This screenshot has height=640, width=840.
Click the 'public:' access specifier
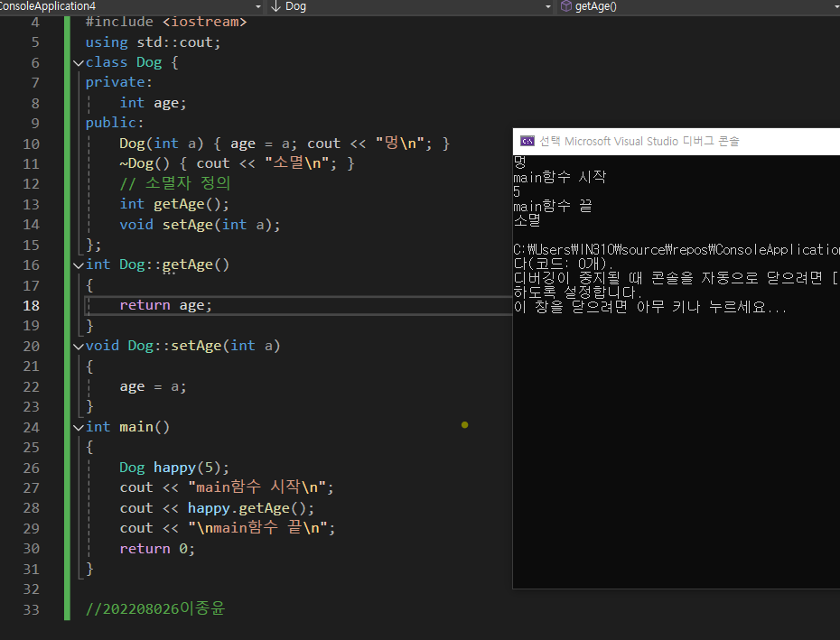click(x=115, y=123)
